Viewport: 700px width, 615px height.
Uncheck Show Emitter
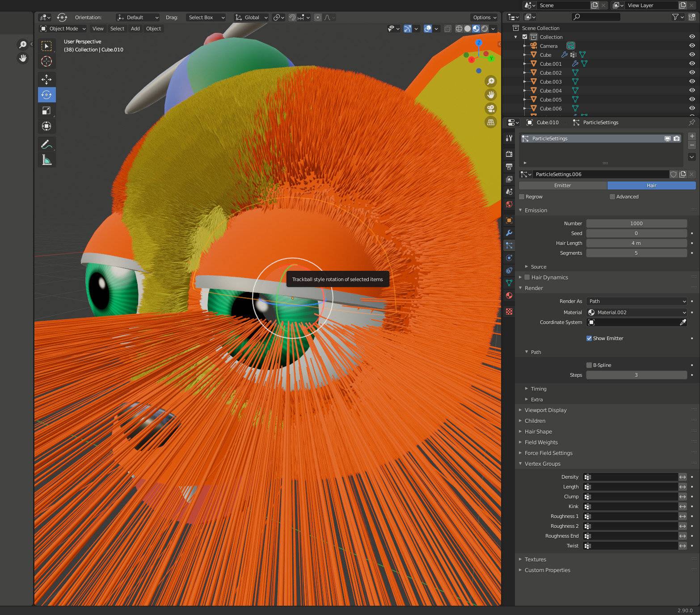point(589,338)
